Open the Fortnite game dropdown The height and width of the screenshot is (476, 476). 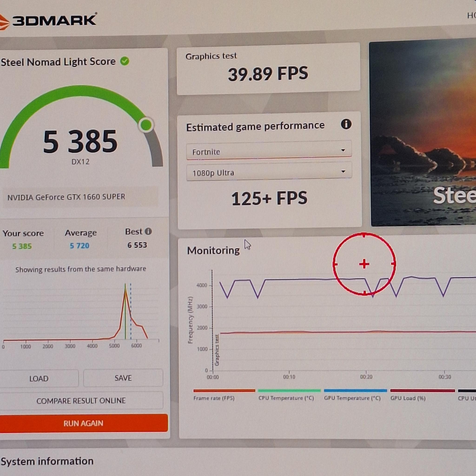[269, 151]
